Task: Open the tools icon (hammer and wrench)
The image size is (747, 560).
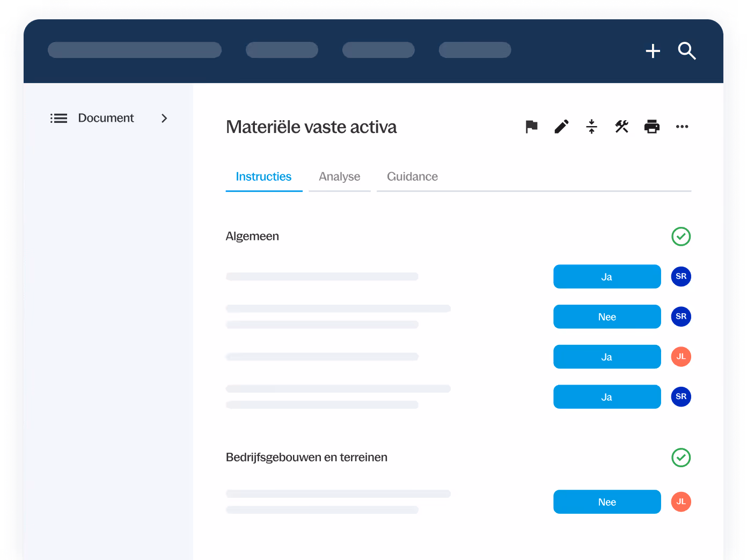Action: (x=621, y=127)
